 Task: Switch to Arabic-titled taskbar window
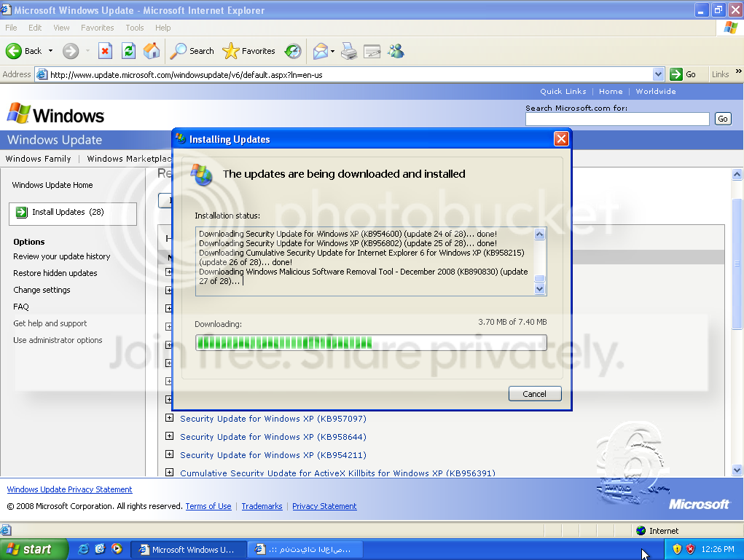pyautogui.click(x=307, y=549)
